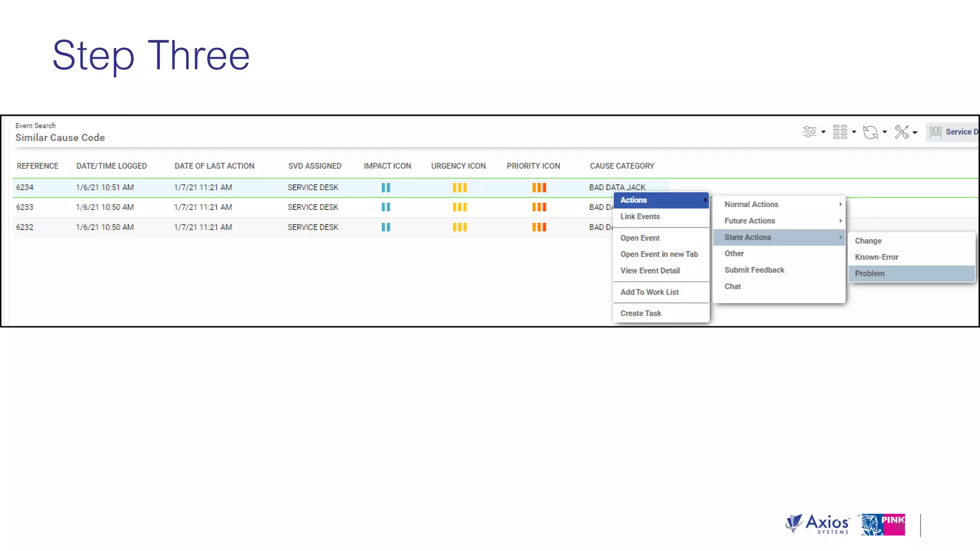This screenshot has width=980, height=551.
Task: Click the Service Desk people icon
Action: click(x=935, y=132)
